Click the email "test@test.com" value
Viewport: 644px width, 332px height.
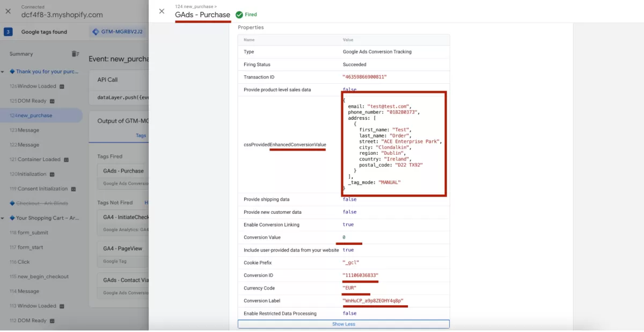(389, 106)
